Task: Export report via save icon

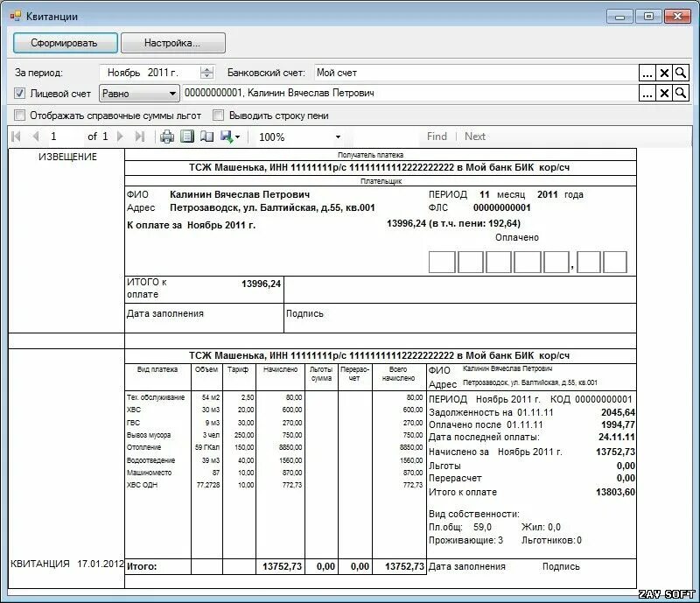Action: [x=227, y=137]
